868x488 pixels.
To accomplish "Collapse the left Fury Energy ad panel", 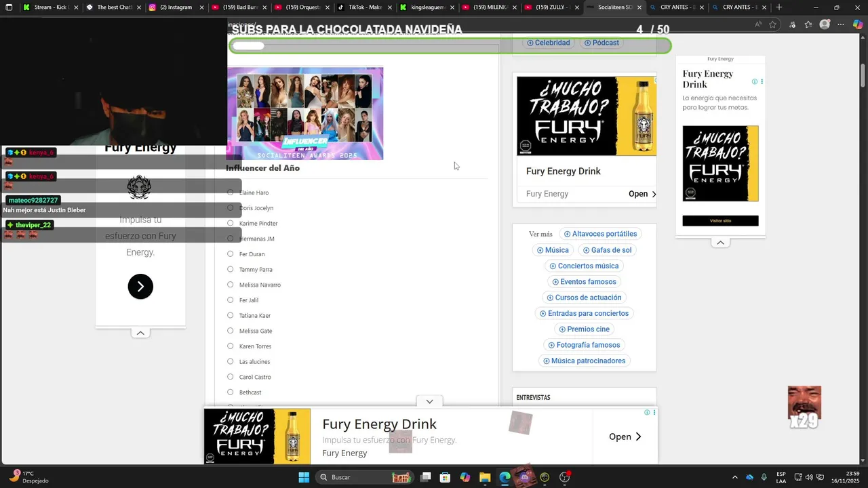I will click(140, 333).
